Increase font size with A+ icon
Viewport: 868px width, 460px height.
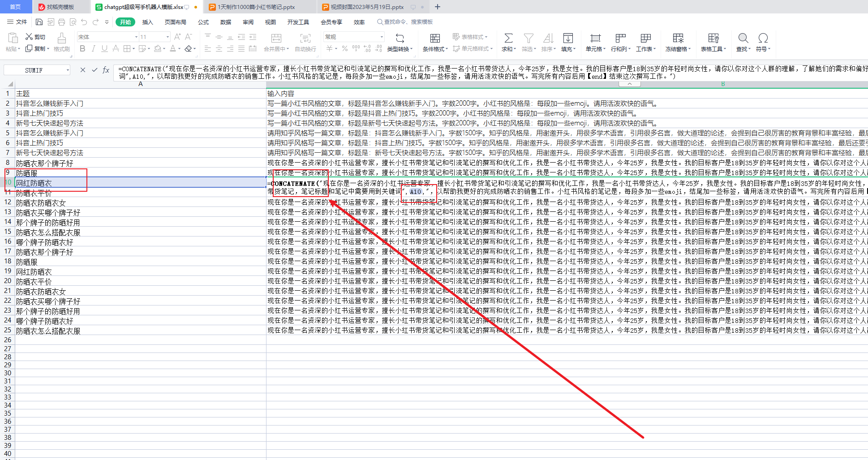(177, 37)
